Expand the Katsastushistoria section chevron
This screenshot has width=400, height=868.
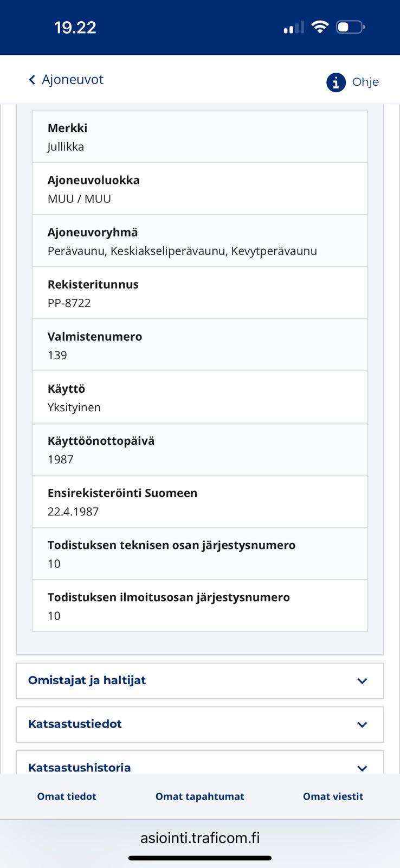tap(362, 767)
